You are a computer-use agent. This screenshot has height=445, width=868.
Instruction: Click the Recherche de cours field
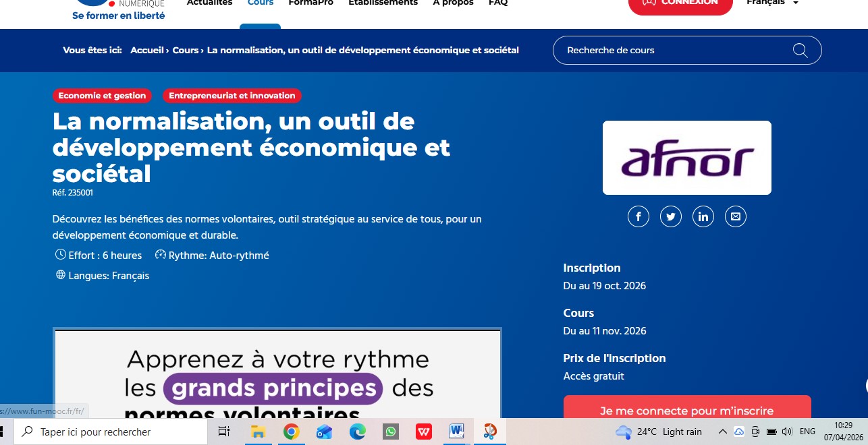click(675, 51)
